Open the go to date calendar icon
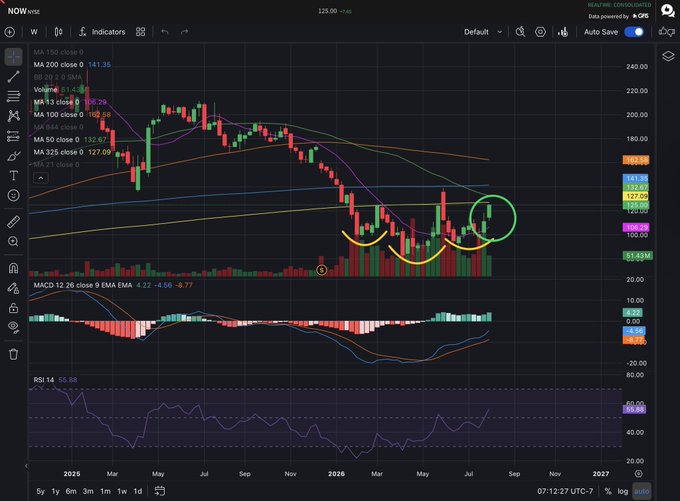The width and height of the screenshot is (680, 501). 160,491
